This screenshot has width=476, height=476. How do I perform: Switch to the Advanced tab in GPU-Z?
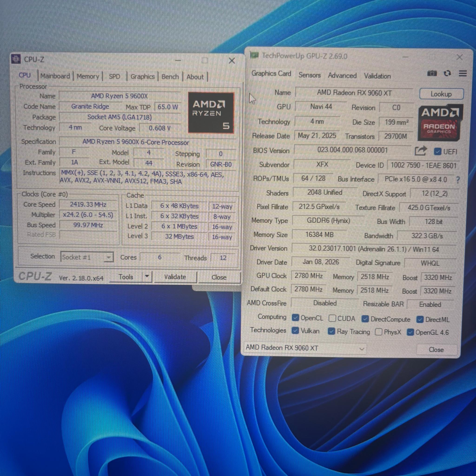[x=342, y=76]
